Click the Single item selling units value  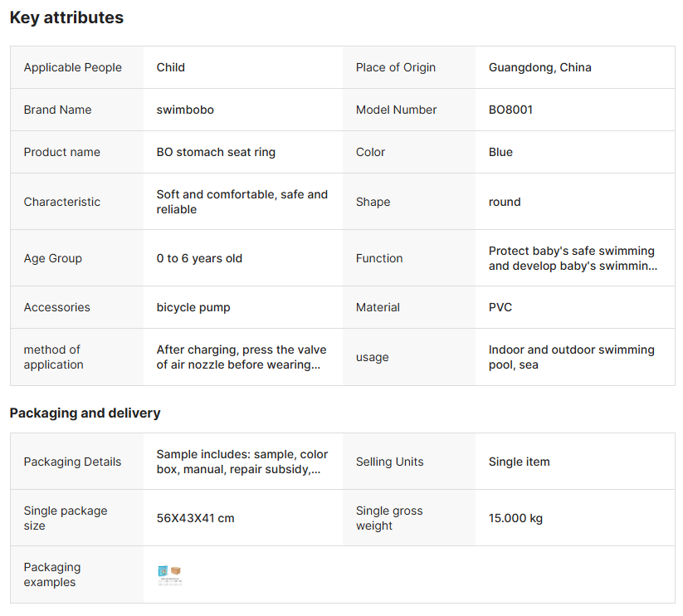[x=519, y=462]
